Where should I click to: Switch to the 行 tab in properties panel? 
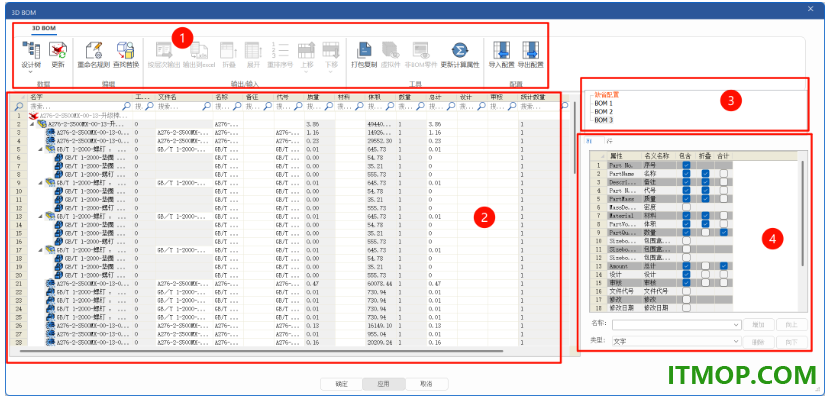point(609,141)
